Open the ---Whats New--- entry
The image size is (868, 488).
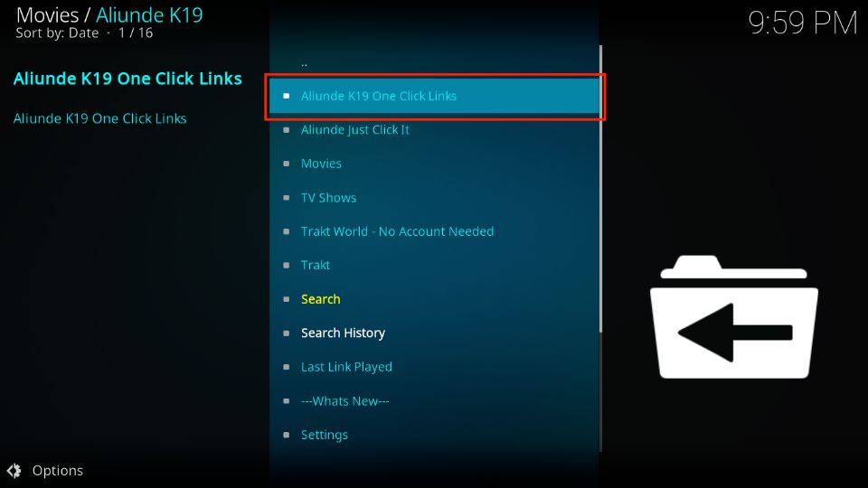coord(434,401)
